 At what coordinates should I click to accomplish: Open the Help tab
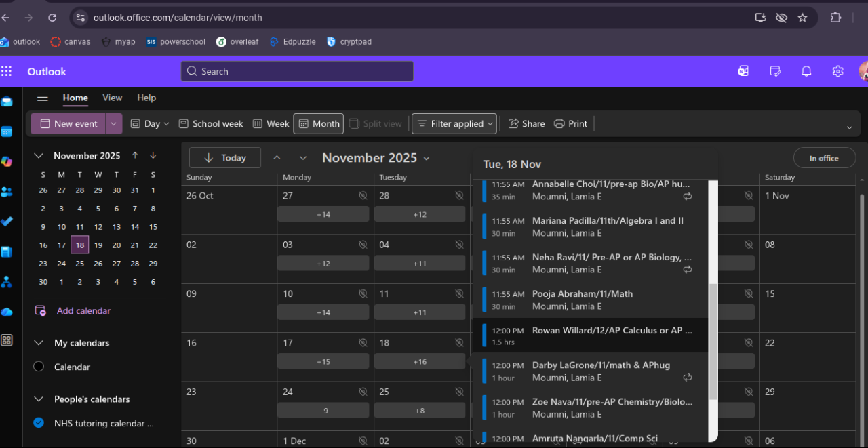pos(146,98)
